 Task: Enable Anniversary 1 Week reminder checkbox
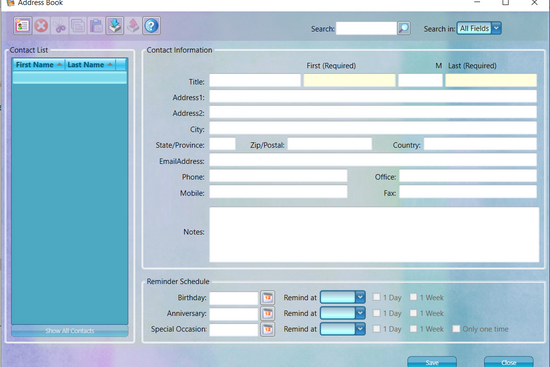click(x=414, y=313)
